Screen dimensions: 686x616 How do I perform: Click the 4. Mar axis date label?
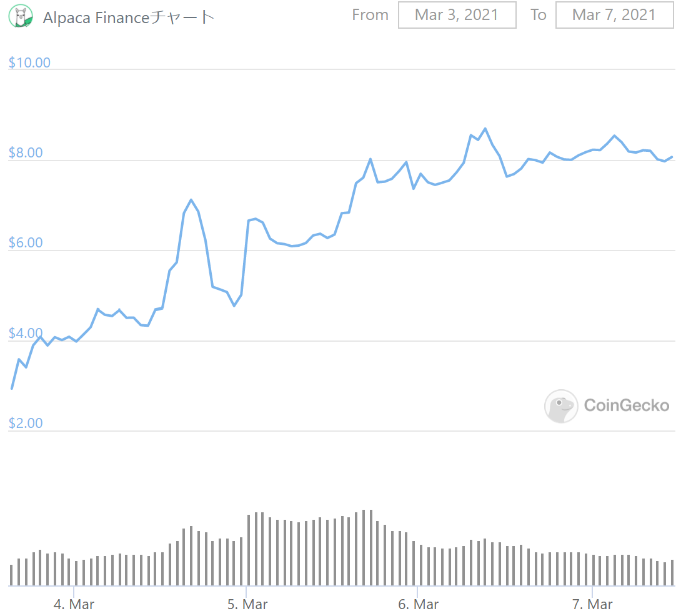[74, 604]
